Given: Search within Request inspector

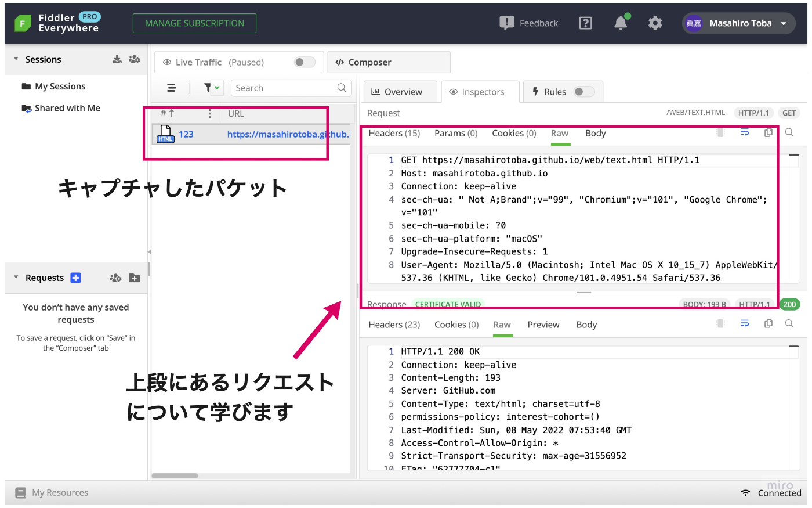Looking at the screenshot, I should 789,133.
